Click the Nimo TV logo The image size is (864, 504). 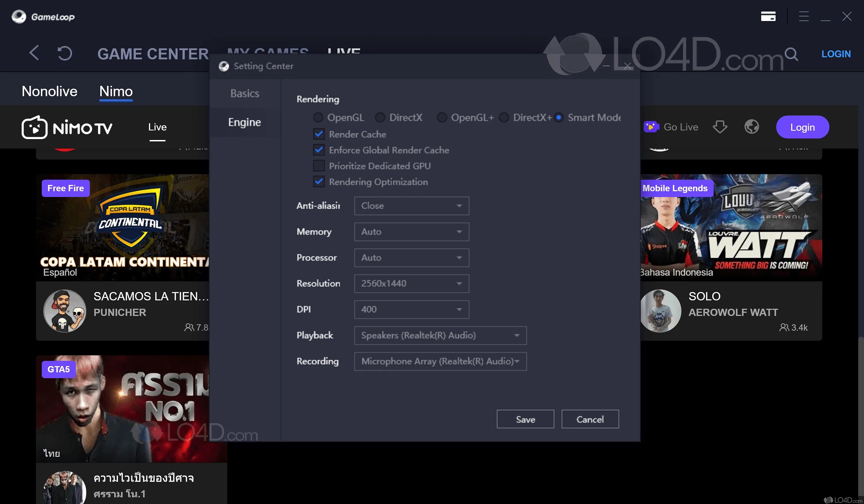pos(67,128)
